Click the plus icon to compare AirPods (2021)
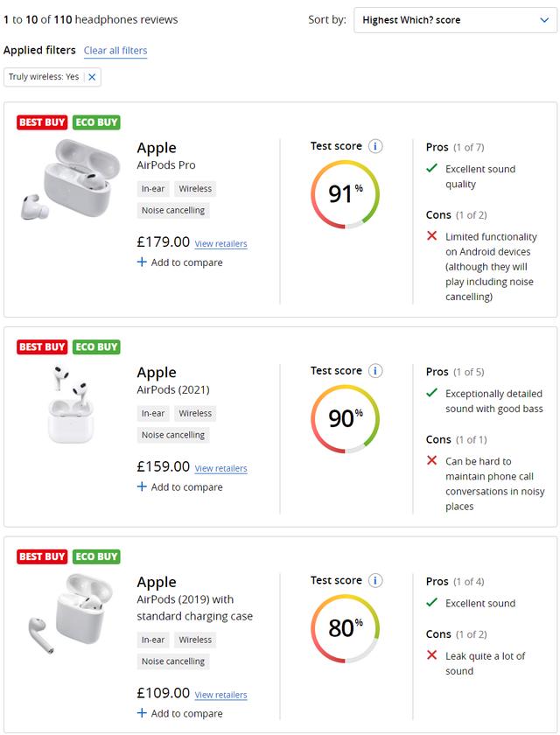 [x=142, y=486]
